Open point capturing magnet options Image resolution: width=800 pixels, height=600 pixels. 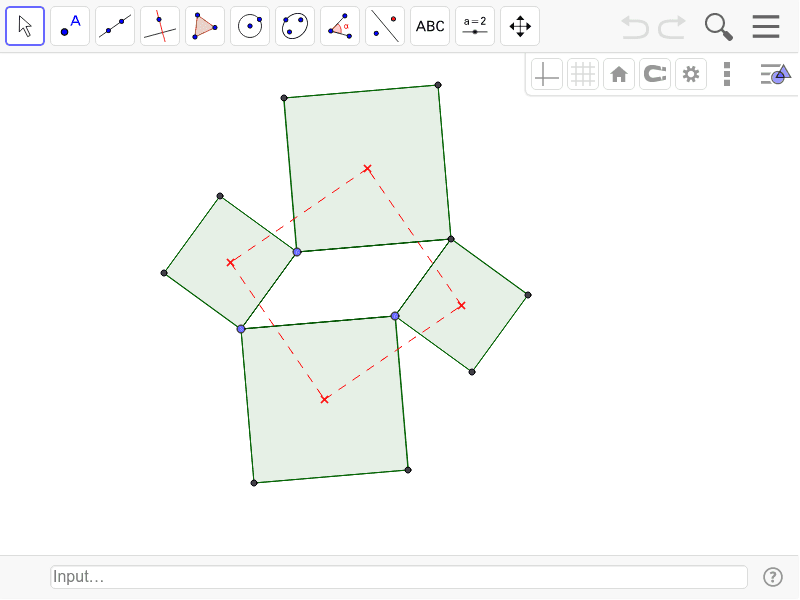pyautogui.click(x=655, y=74)
